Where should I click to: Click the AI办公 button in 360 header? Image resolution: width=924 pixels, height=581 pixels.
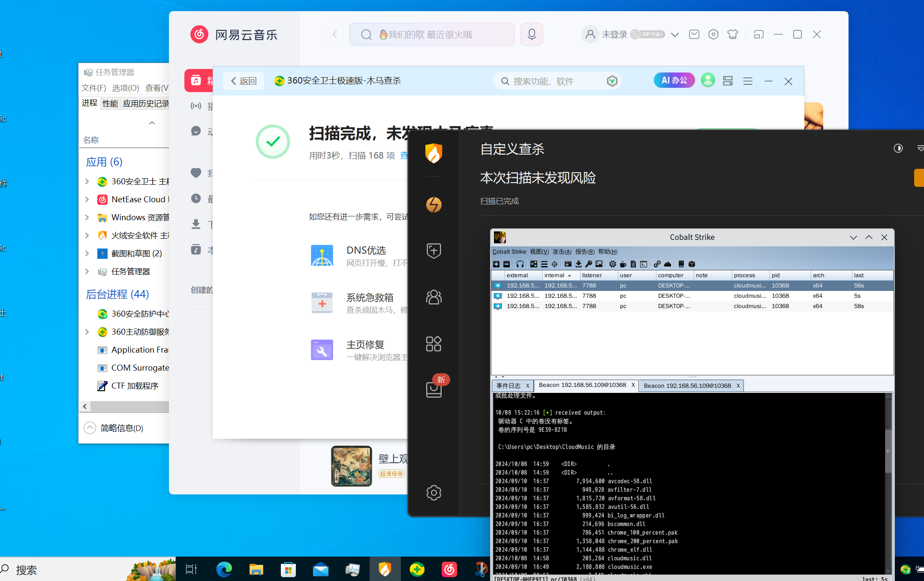point(674,80)
